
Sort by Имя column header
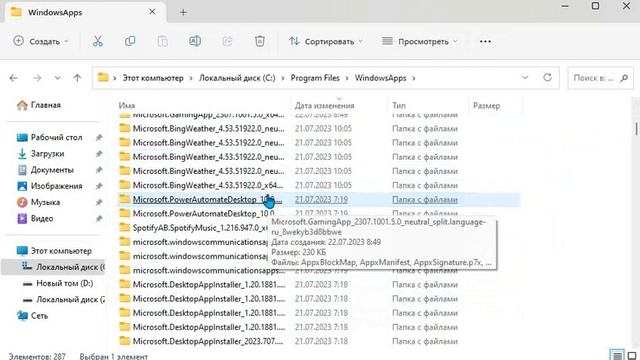click(x=127, y=106)
